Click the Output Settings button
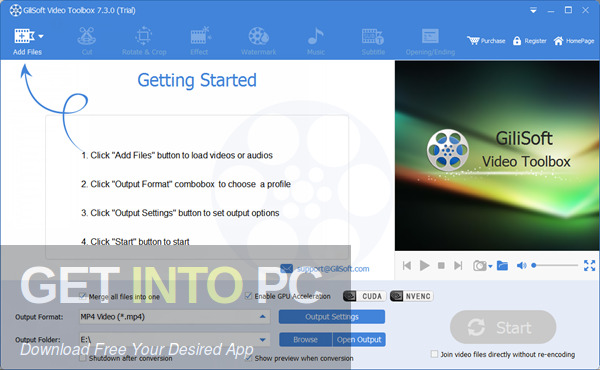The image size is (600, 370). click(x=332, y=317)
